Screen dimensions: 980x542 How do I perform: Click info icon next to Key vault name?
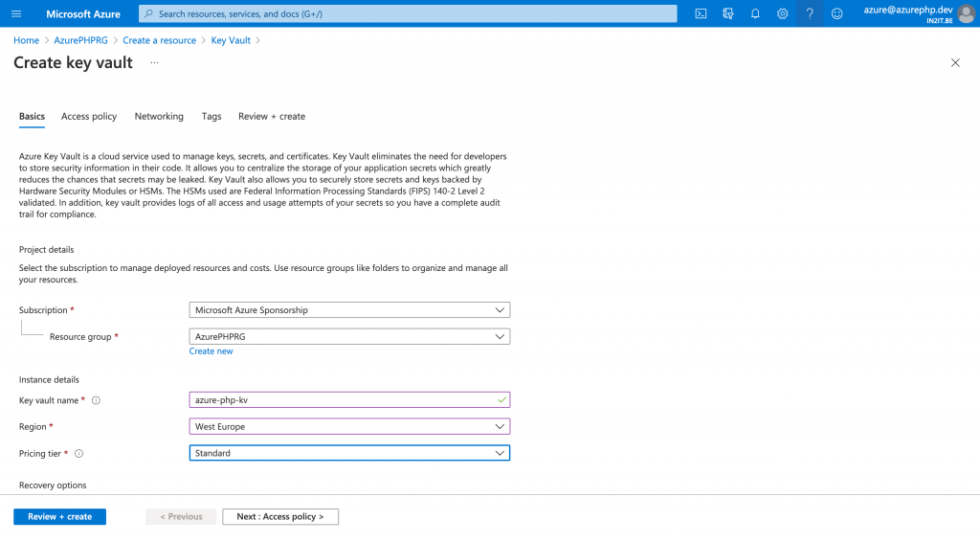tap(97, 400)
